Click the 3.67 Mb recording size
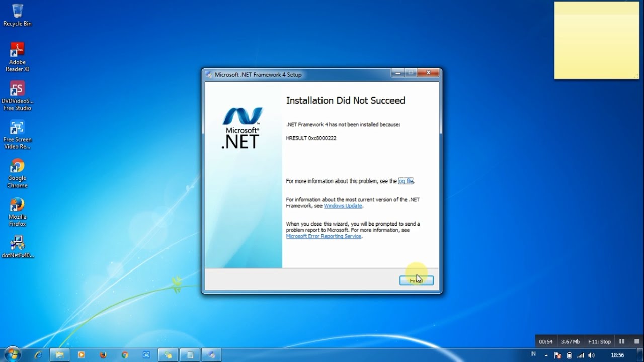This screenshot has width=644, height=362. coord(571,341)
